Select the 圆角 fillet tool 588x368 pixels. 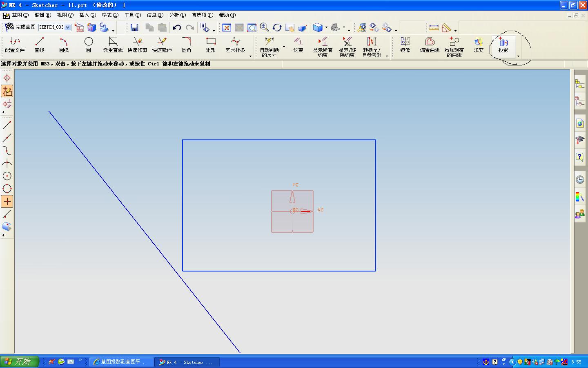186,45
